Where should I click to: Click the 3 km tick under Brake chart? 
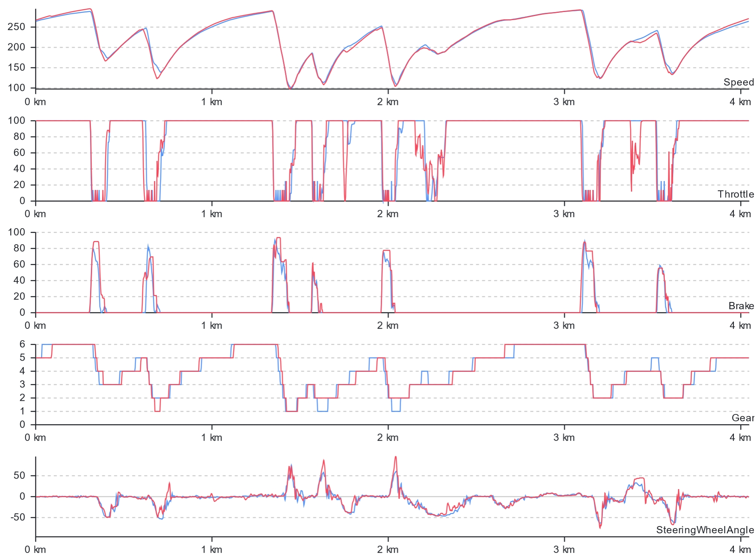[564, 326]
